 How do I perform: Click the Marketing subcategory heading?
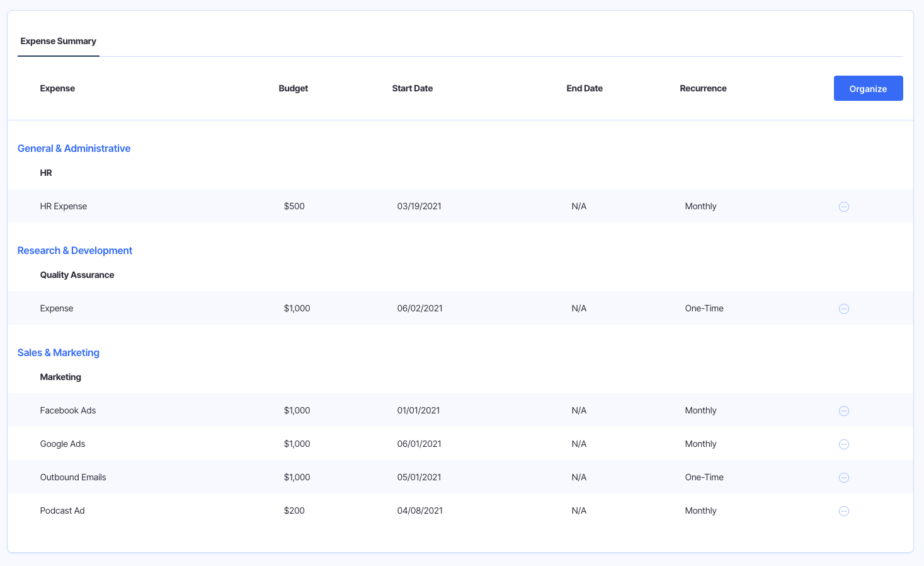tap(60, 376)
